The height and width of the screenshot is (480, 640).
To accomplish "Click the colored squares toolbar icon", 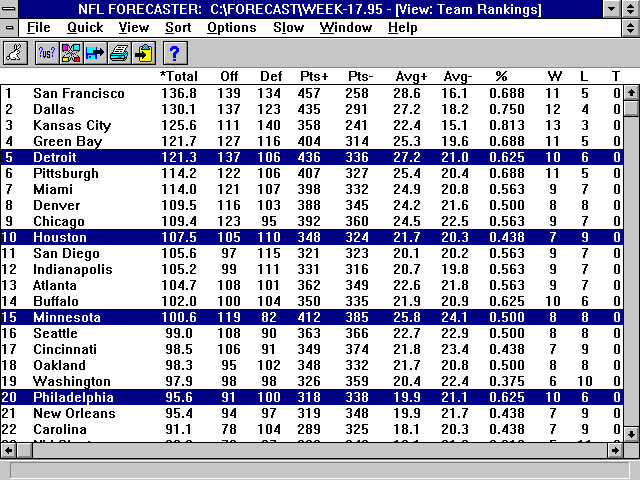I will (x=71, y=53).
